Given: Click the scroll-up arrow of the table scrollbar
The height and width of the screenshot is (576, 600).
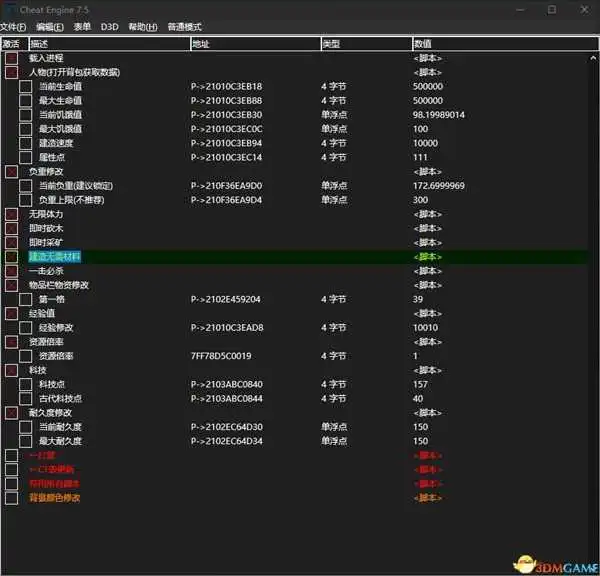Looking at the screenshot, I should pyautogui.click(x=593, y=58).
